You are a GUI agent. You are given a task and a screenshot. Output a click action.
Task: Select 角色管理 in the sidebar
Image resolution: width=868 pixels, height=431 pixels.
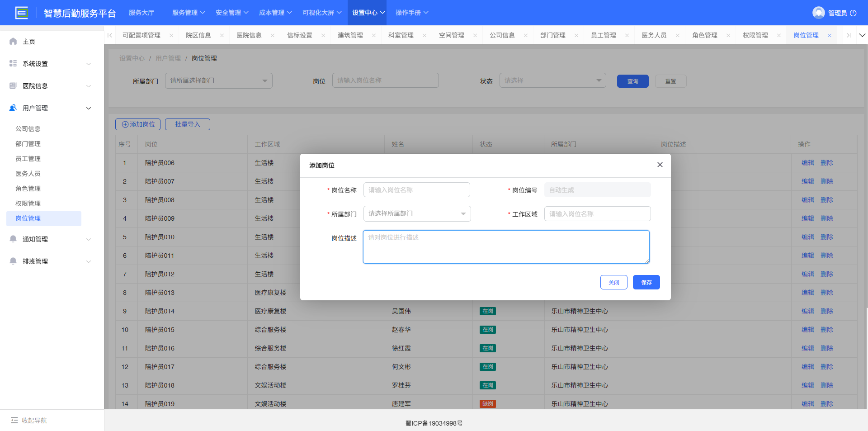click(28, 189)
